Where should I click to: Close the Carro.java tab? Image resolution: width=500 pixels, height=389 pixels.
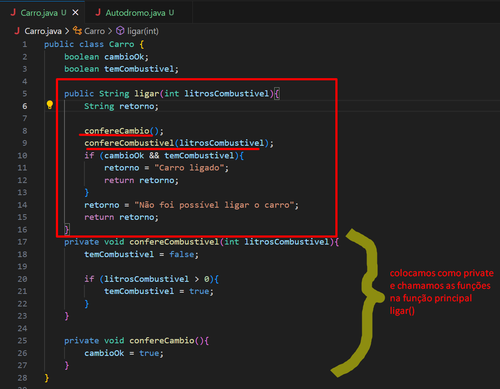pyautogui.click(x=76, y=13)
